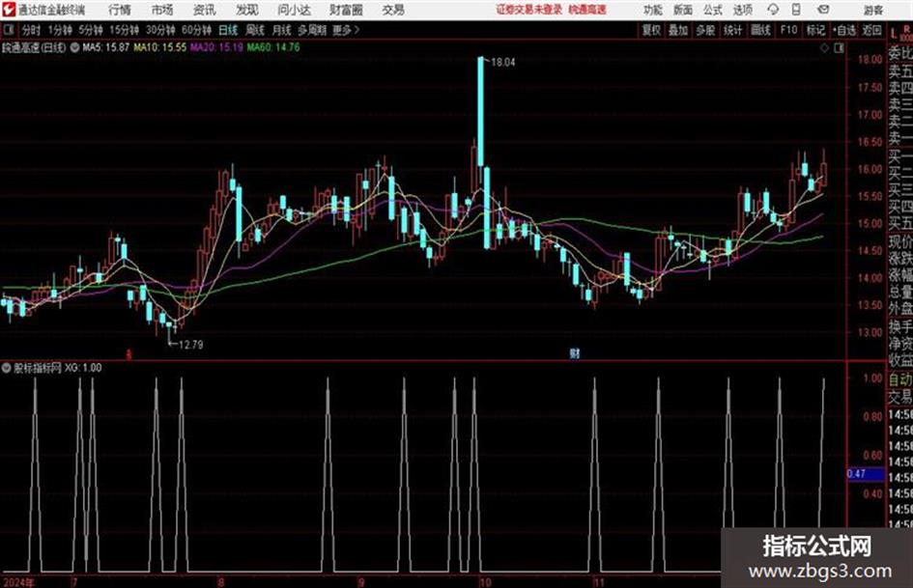Viewport: 913px width, 588px height.
Task: Click the 自动 label in side panel
Action: point(900,379)
